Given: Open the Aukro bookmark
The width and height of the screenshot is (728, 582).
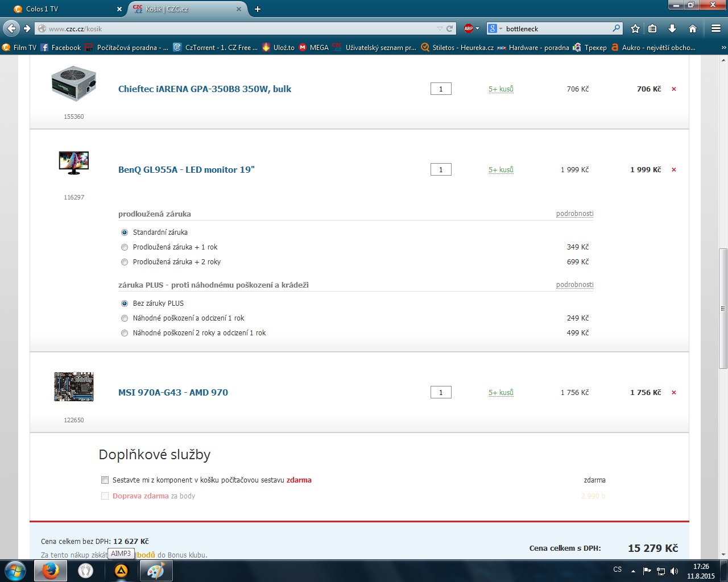Looking at the screenshot, I should click(x=653, y=48).
